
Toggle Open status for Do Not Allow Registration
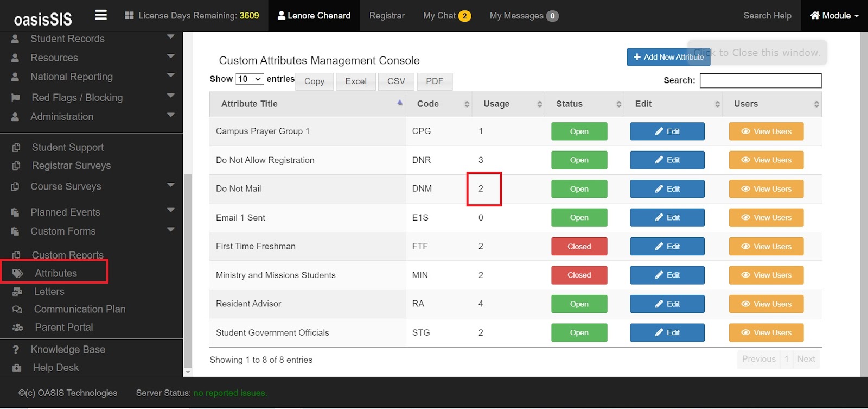click(579, 160)
